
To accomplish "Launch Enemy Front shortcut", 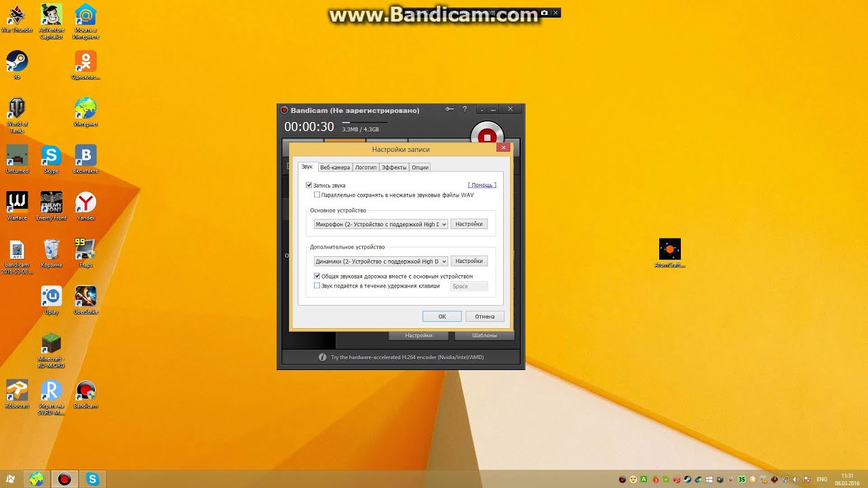I will pyautogui.click(x=52, y=206).
